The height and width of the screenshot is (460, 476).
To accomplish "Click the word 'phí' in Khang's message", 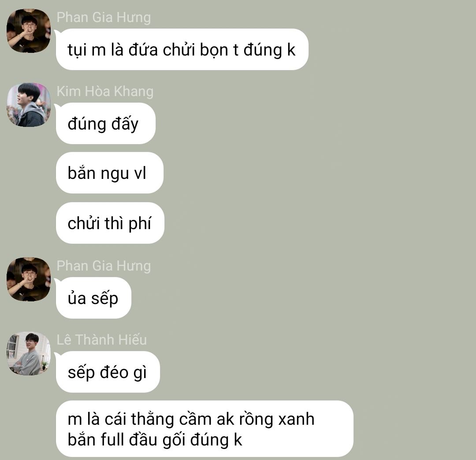I will click(x=140, y=224).
